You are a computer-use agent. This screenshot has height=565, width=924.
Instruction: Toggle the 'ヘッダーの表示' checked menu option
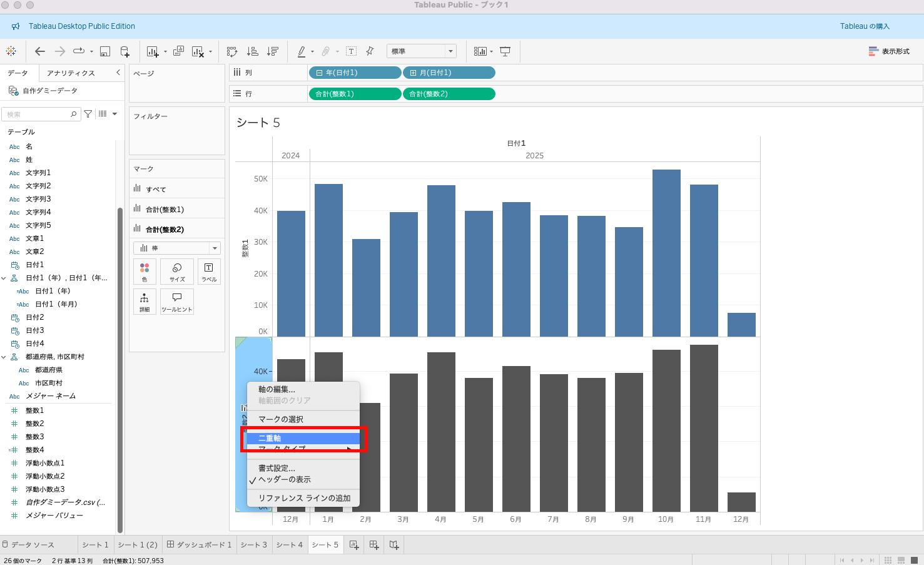click(285, 480)
